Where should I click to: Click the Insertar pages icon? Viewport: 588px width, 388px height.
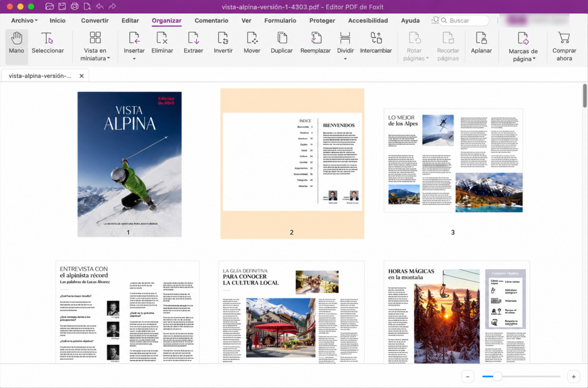pos(134,38)
